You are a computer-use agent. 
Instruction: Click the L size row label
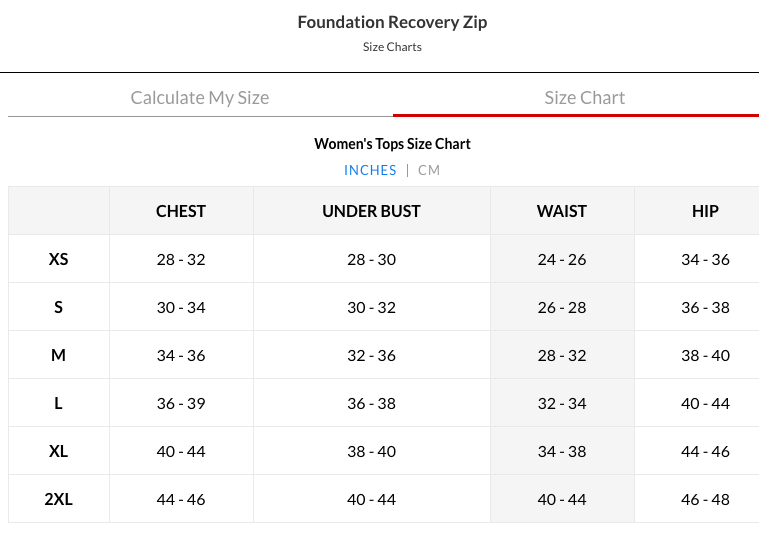[59, 403]
